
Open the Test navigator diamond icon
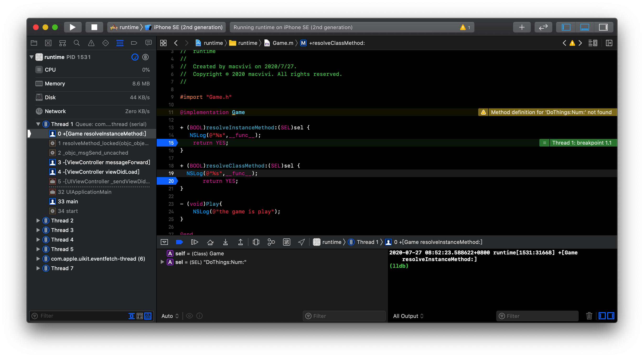[x=106, y=43]
